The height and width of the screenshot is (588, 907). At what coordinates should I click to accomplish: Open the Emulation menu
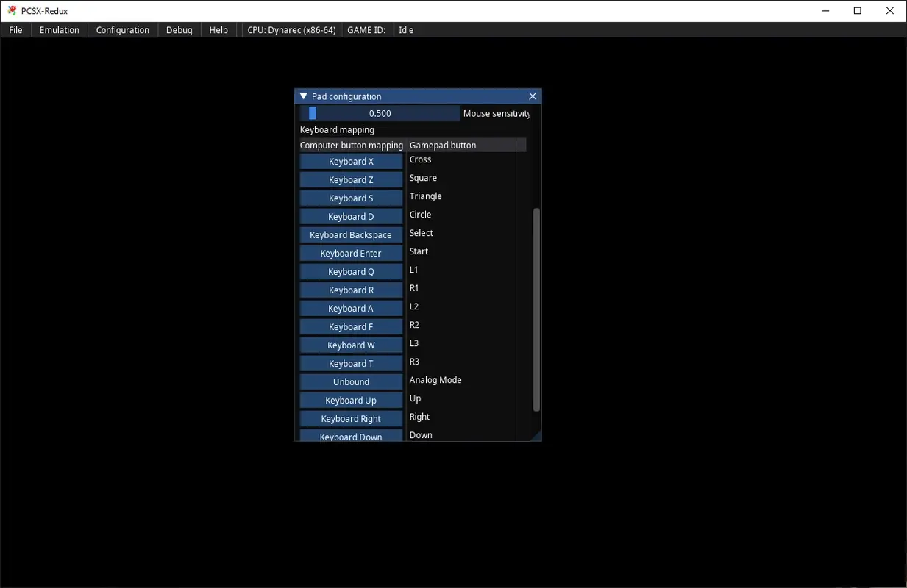pos(59,30)
